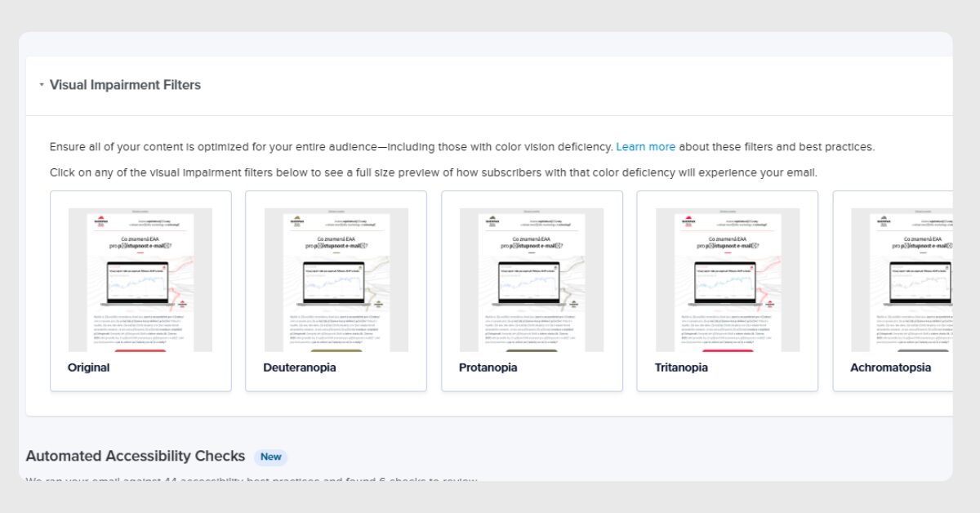Select the Tritanopia label text
This screenshot has width=980, height=513.
tap(681, 368)
